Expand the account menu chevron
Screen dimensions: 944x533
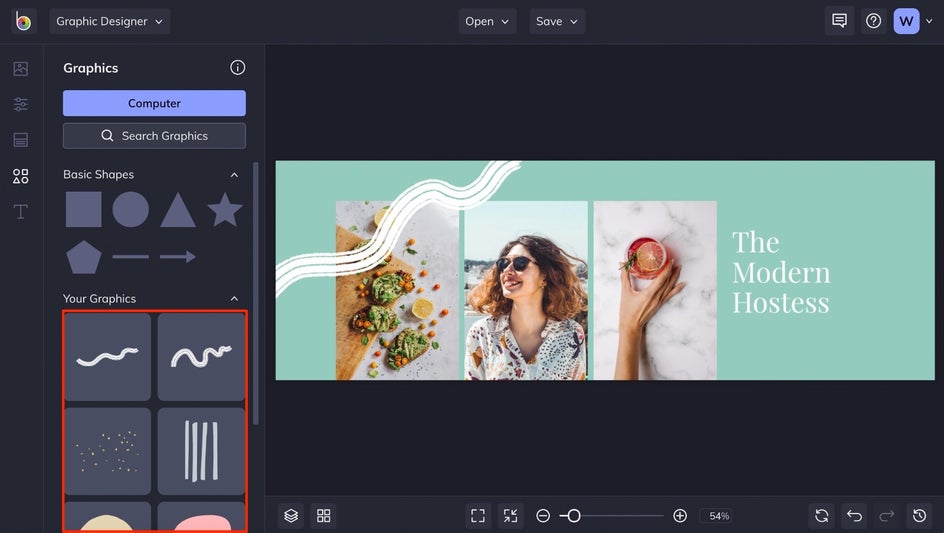tap(929, 21)
